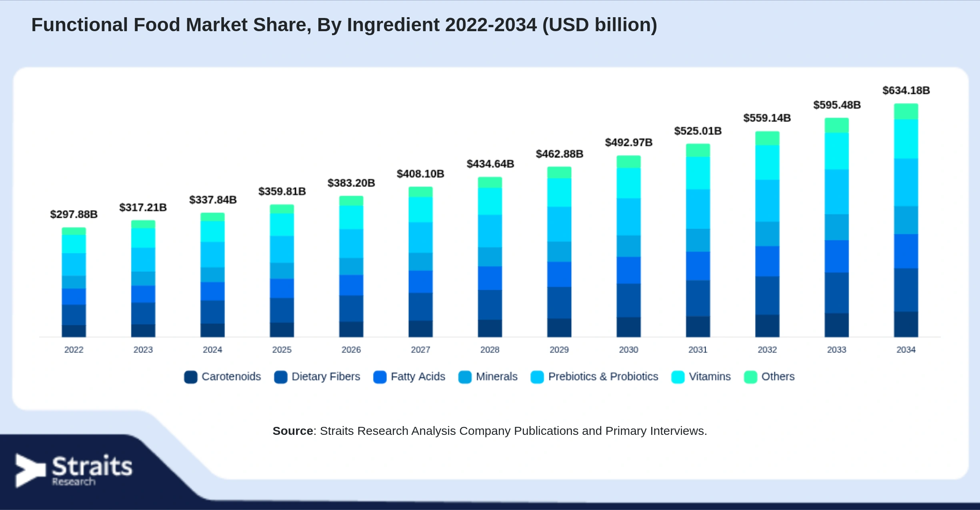The width and height of the screenshot is (980, 510).
Task: Click the 2022 axis label
Action: tap(74, 350)
